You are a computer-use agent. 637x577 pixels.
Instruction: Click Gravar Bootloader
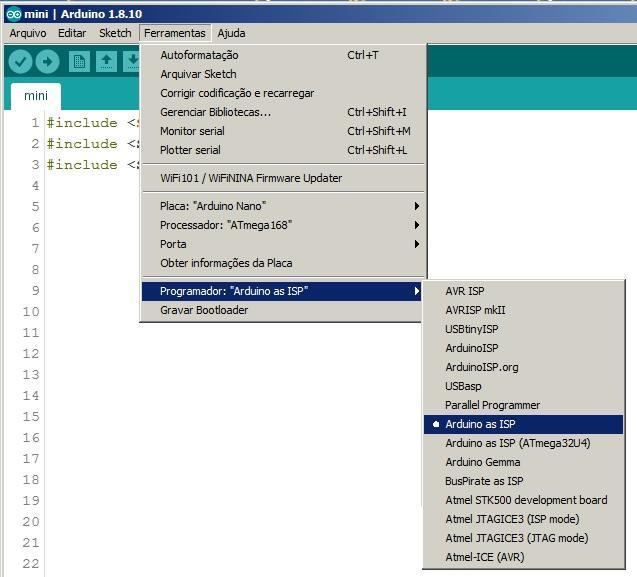pyautogui.click(x=281, y=310)
